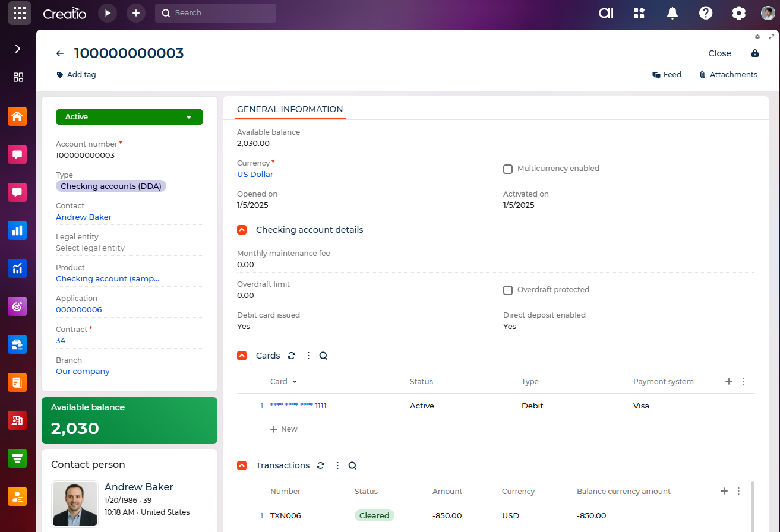Add a new row to Transactions with plus icon
The width and height of the screenshot is (780, 532).
tap(724, 491)
